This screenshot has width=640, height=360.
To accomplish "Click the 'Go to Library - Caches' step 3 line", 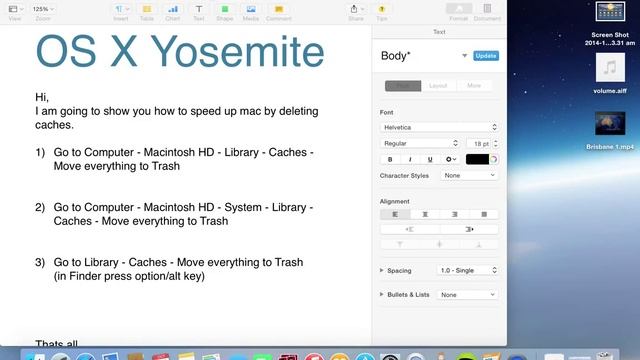I will [178, 262].
